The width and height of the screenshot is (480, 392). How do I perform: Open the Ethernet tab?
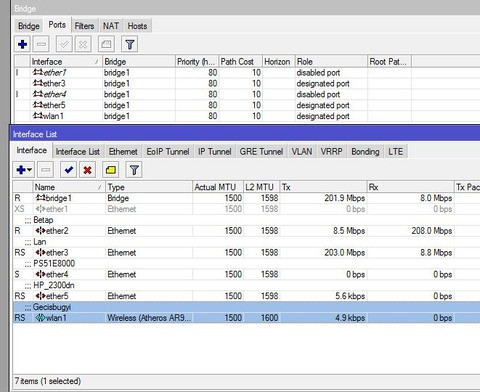click(x=123, y=152)
